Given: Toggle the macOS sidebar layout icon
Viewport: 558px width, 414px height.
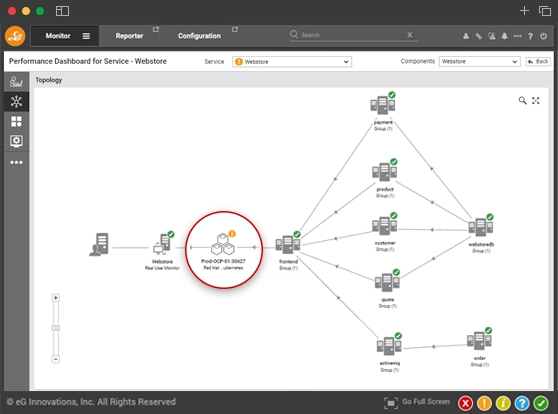Looking at the screenshot, I should (62, 11).
